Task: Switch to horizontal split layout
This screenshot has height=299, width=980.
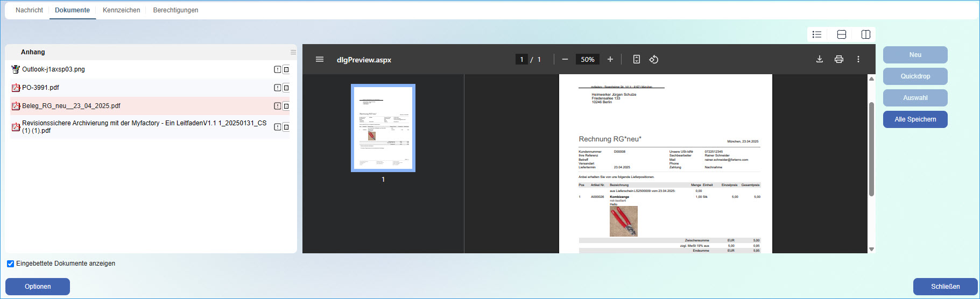Action: pos(842,34)
